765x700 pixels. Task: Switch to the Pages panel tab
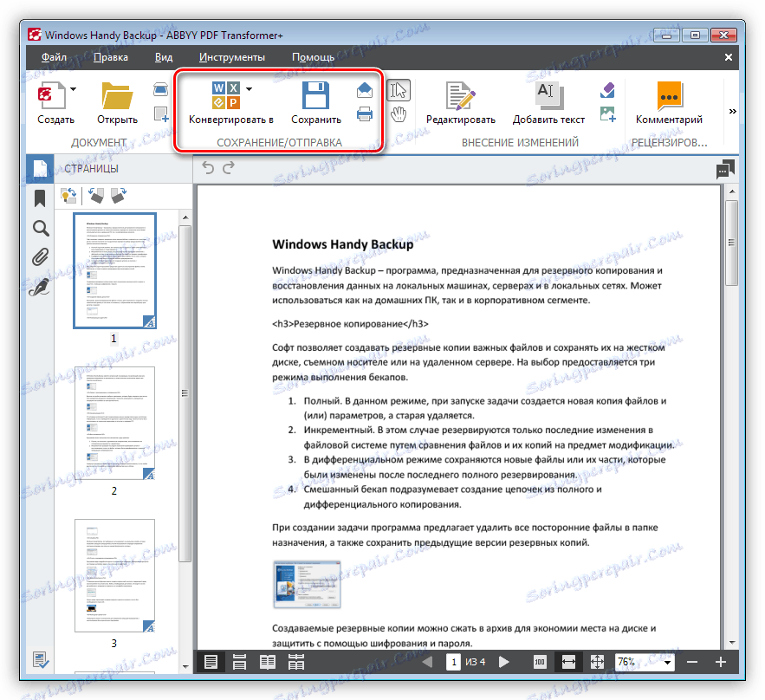point(40,169)
